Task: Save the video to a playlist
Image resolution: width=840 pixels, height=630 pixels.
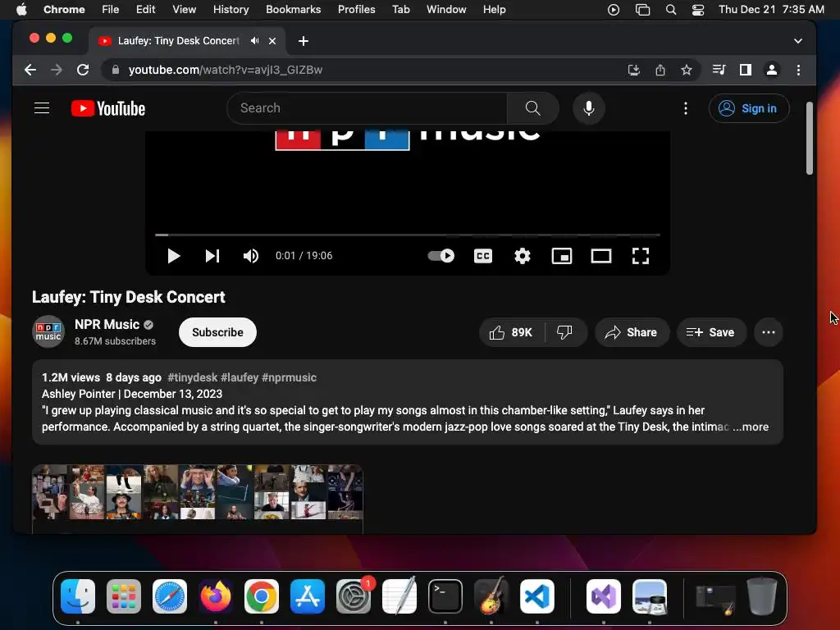Action: point(711,333)
